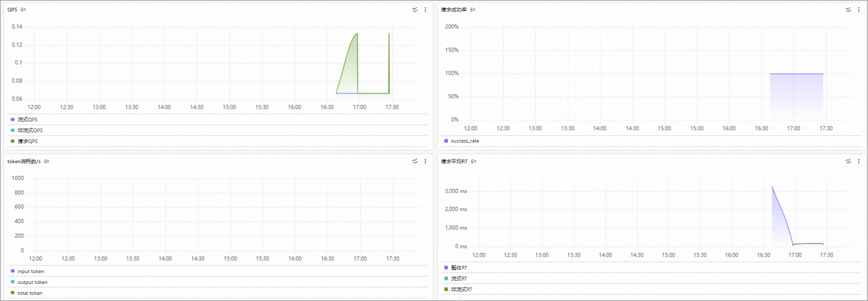Toggle the 流式QPS legend series

pos(24,119)
